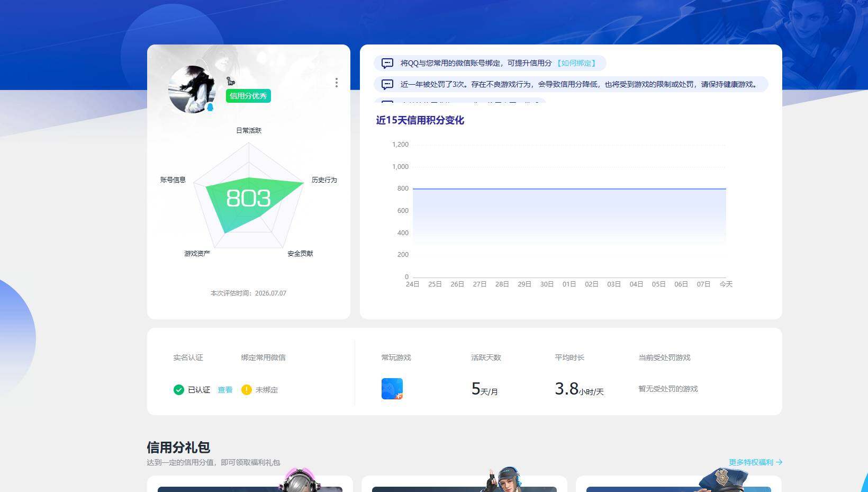Click the 本次评估时间 date text
Viewport: 868px width, 492px height.
(248, 293)
